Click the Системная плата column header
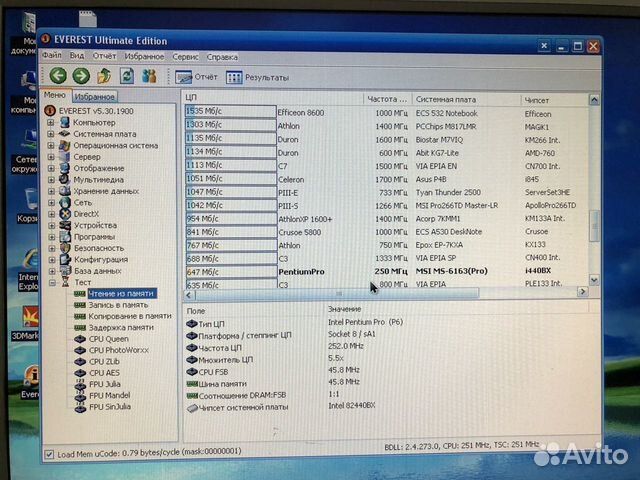This screenshot has width=640, height=480. click(x=466, y=100)
